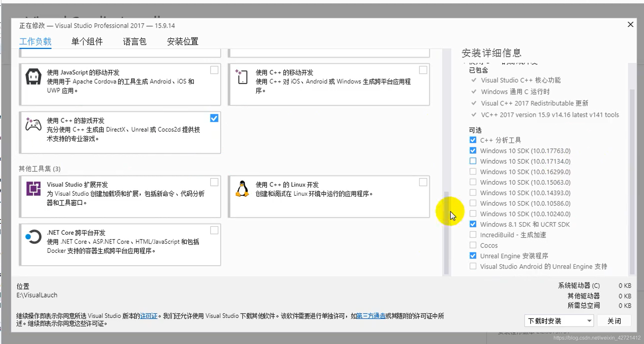Check the 使用 C++ 的移动开发 workload checkbox
This screenshot has width=644, height=344.
423,70
